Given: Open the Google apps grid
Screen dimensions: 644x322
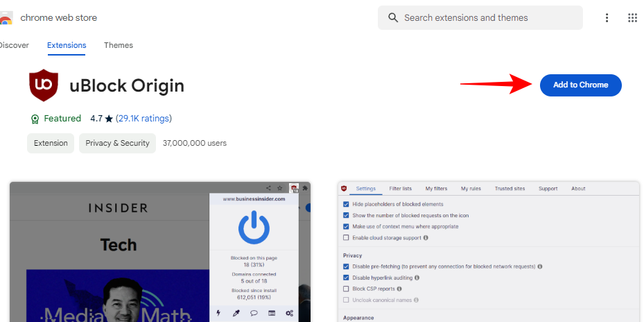Looking at the screenshot, I should click(632, 17).
